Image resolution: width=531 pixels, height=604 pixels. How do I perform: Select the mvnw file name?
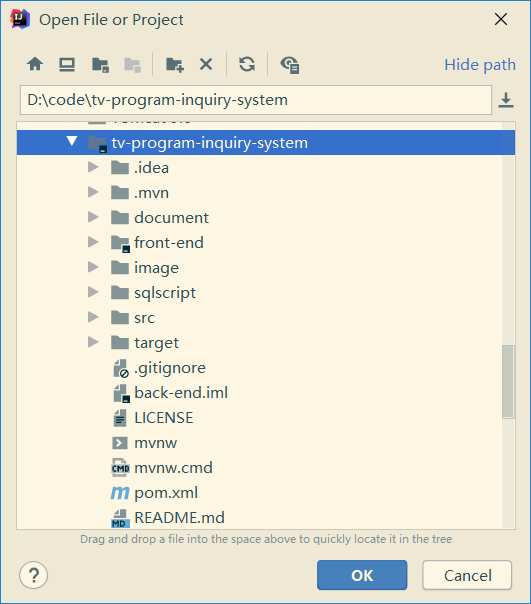pos(156,443)
